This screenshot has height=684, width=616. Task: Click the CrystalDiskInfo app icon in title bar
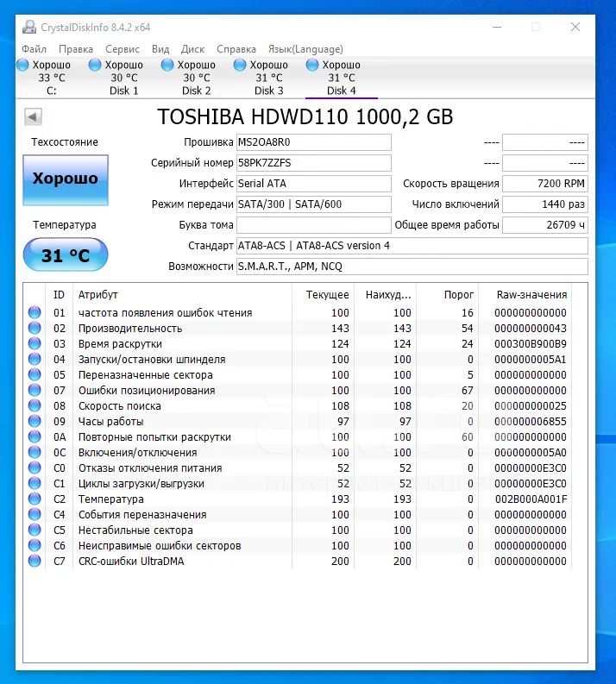(29, 27)
